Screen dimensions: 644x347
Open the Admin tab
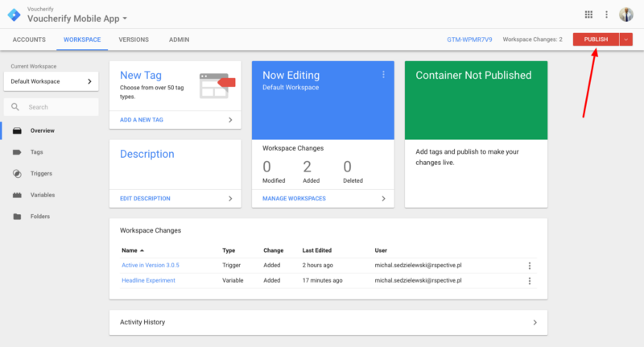pos(179,39)
